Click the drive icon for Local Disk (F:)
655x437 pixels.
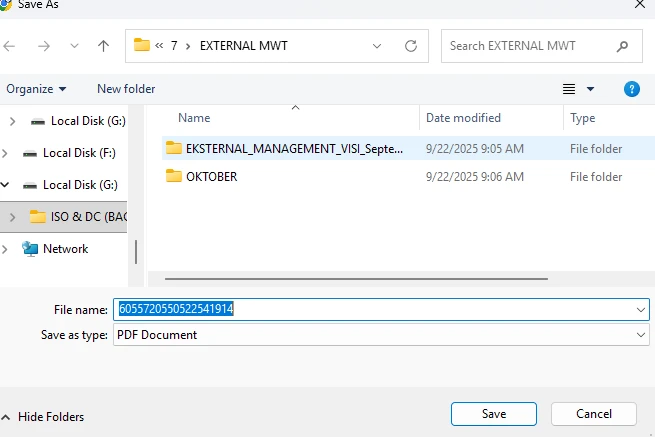tap(30, 154)
